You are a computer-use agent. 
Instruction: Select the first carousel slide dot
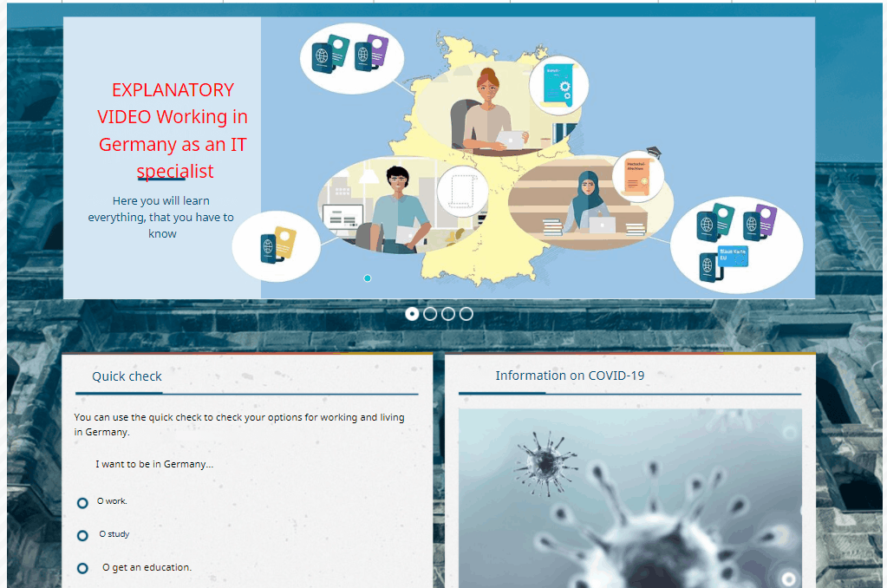pos(412,314)
